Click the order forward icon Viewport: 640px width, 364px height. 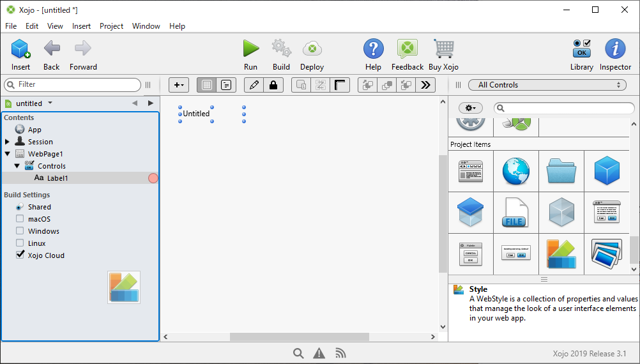click(x=368, y=85)
